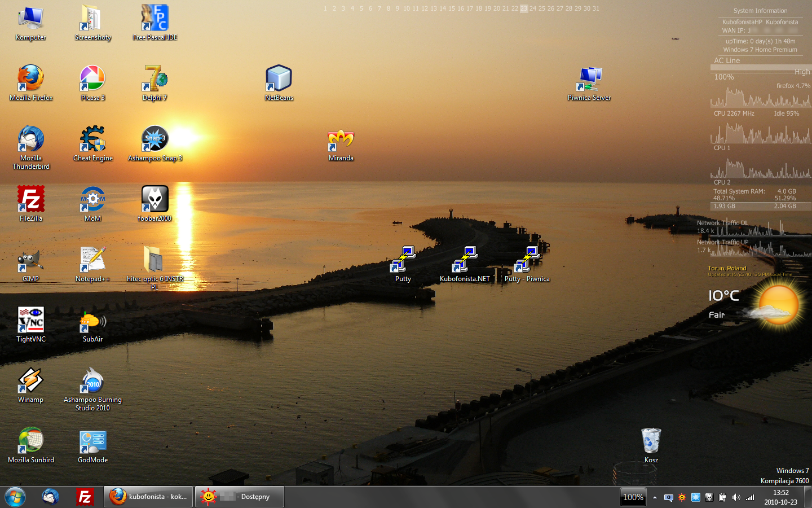Select the Miranda desktop shortcut

[x=341, y=139]
